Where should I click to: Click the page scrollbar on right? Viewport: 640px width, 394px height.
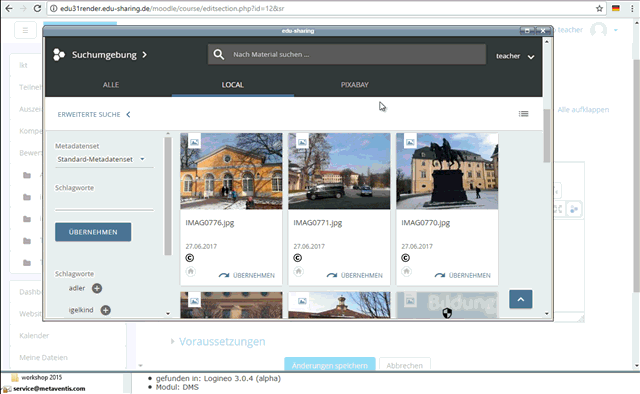636,176
